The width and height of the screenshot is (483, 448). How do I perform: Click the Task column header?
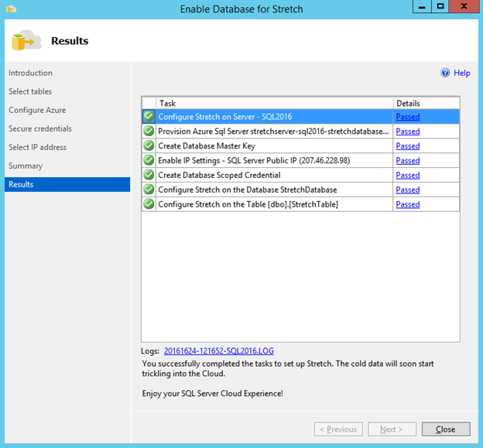pyautogui.click(x=275, y=103)
